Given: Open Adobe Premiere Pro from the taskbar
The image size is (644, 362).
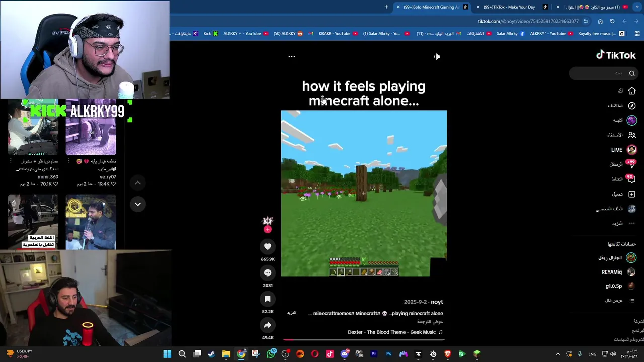Looking at the screenshot, I should coord(374,354).
